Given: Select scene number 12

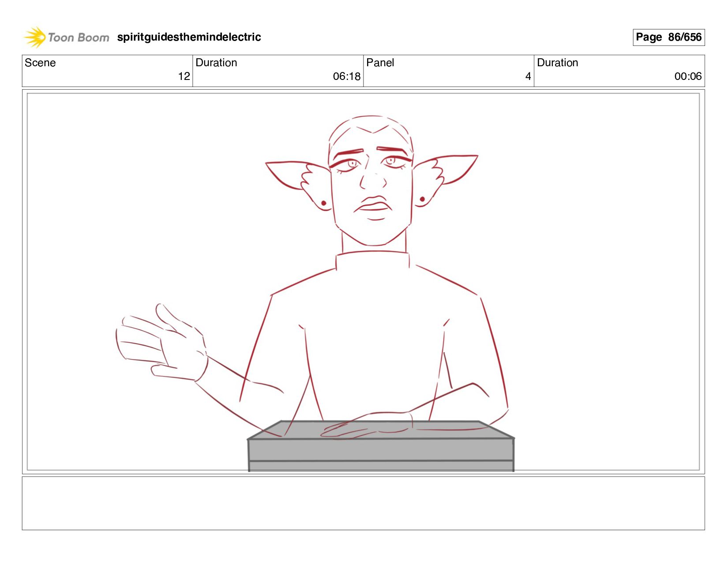Looking at the screenshot, I should click(184, 76).
